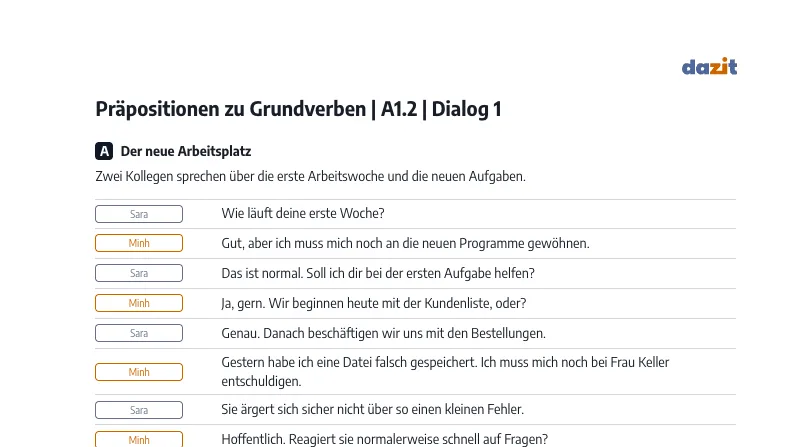
Task: Click Sara label next to 'Aufgabe helfen' line
Action: click(139, 273)
